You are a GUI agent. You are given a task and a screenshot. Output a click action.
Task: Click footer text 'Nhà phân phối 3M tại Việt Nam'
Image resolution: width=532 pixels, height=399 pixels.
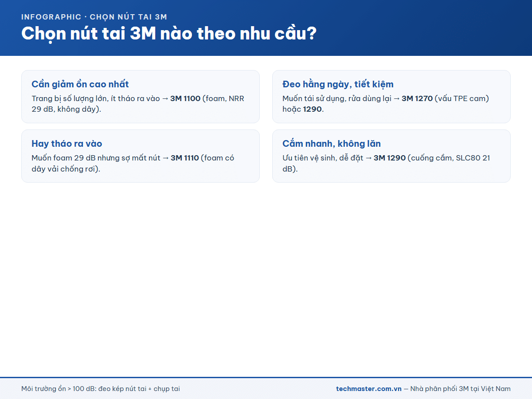[x=461, y=389]
